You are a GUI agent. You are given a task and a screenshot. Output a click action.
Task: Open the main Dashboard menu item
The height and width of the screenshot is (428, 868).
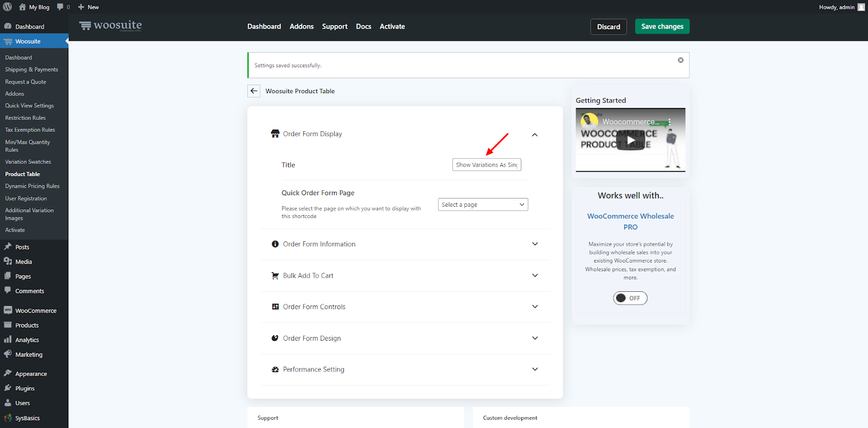[29, 27]
